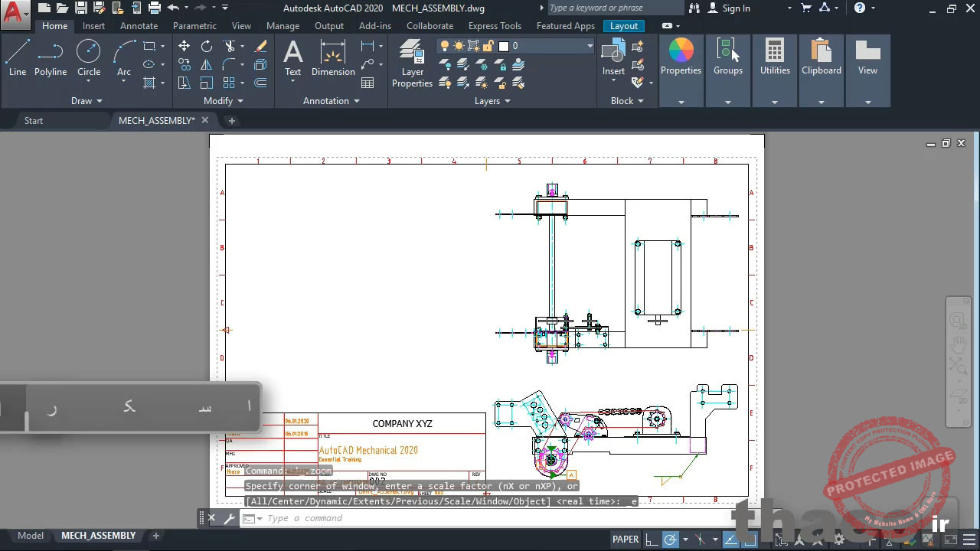980x551 pixels.
Task: Close the MECH_ASSEMBLY drawing tab
Action: [205, 120]
